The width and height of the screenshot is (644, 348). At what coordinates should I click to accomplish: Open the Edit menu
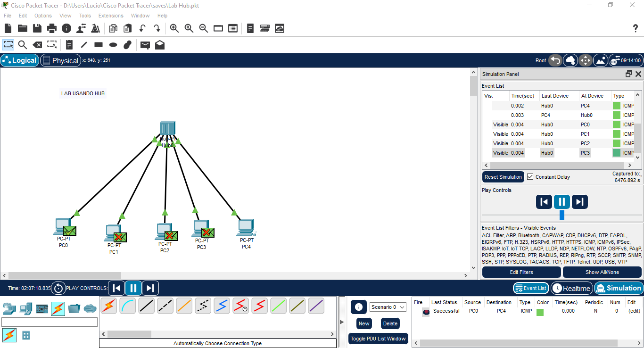(23, 16)
